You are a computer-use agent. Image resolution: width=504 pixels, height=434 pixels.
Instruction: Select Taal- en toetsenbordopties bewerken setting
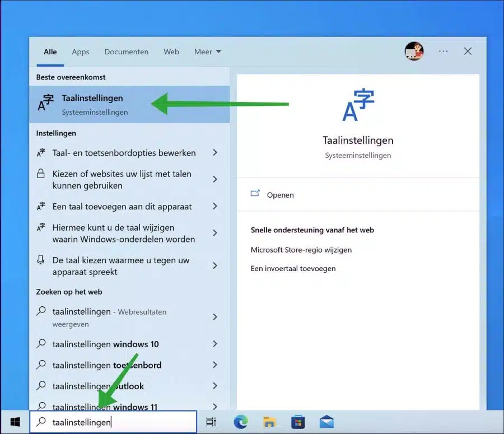tap(129, 153)
